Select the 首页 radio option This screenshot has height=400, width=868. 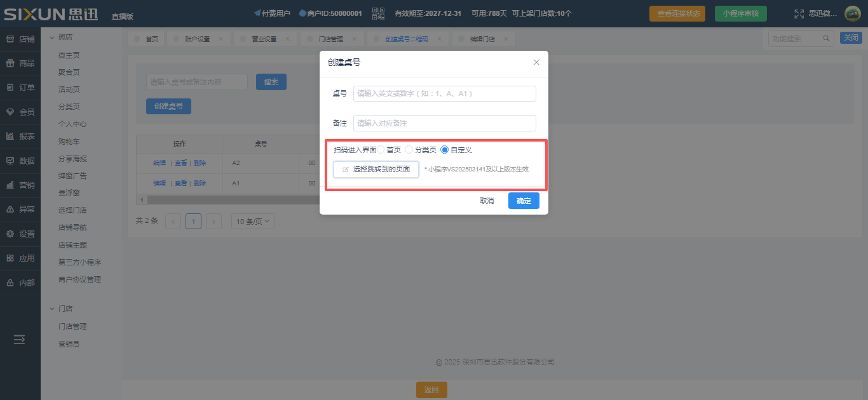click(x=381, y=150)
